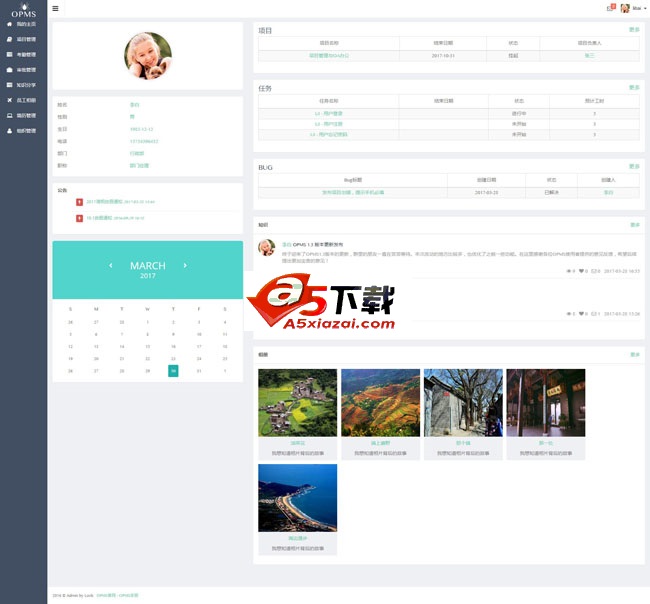The height and width of the screenshot is (604, 650).
Task: Open the old street with bare trees photo
Action: 463,403
